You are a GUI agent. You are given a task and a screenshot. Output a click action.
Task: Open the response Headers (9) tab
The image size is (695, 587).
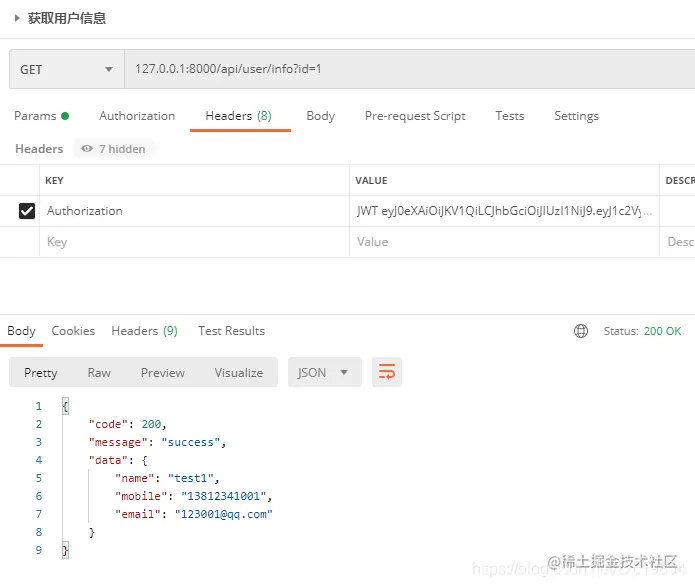(x=144, y=331)
